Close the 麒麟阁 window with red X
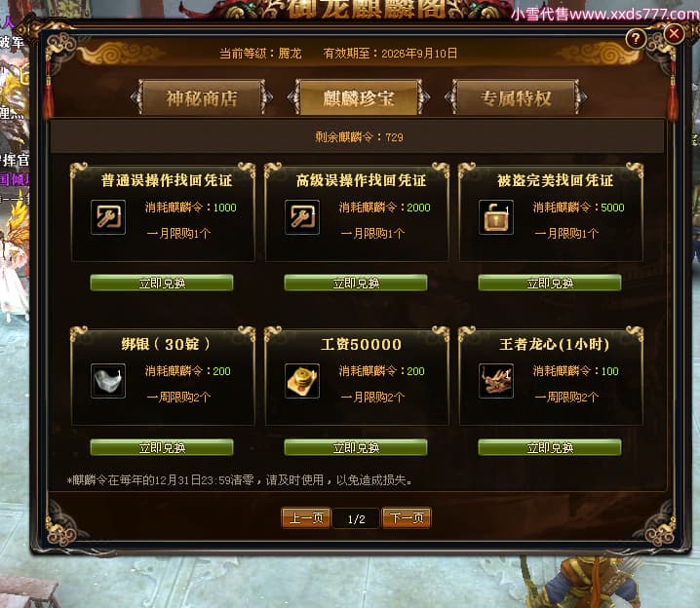The width and height of the screenshot is (700, 608). [x=674, y=33]
